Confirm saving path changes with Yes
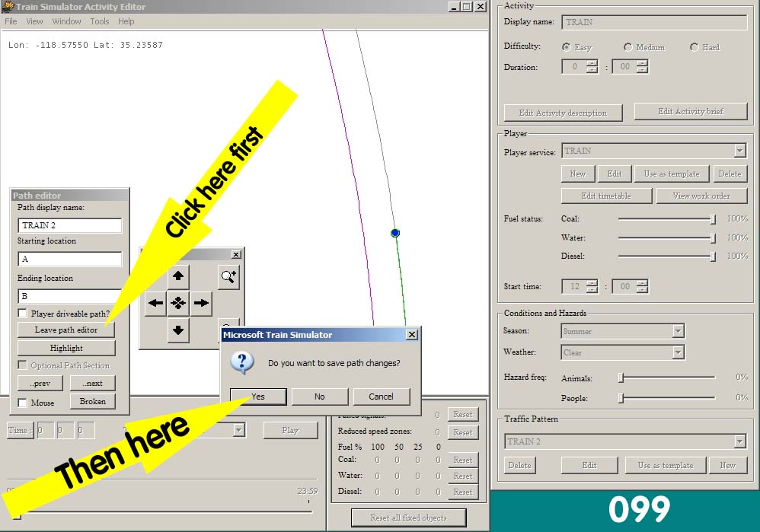 pyautogui.click(x=258, y=397)
